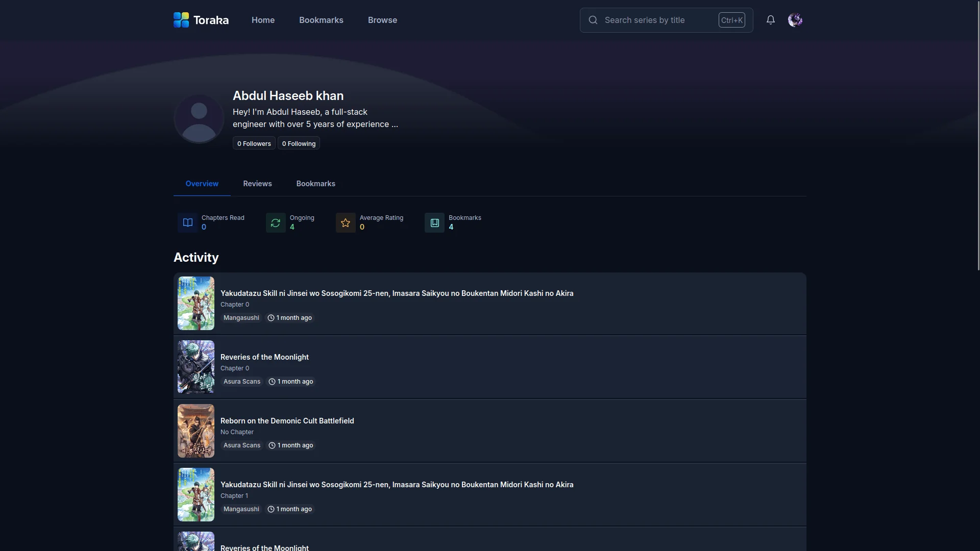Click the search magnifier icon
980x551 pixels.
(593, 20)
